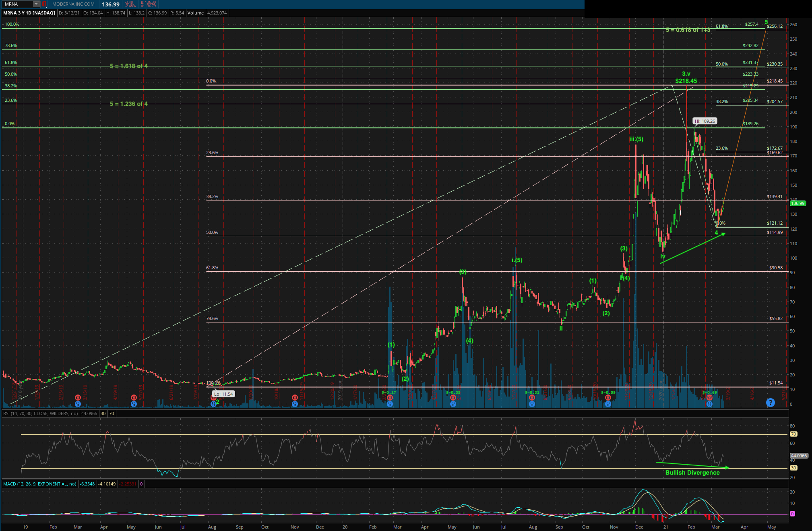The image size is (812, 531).
Task: Click the 30 oversold bubble on RSI axis
Action: coord(793,468)
